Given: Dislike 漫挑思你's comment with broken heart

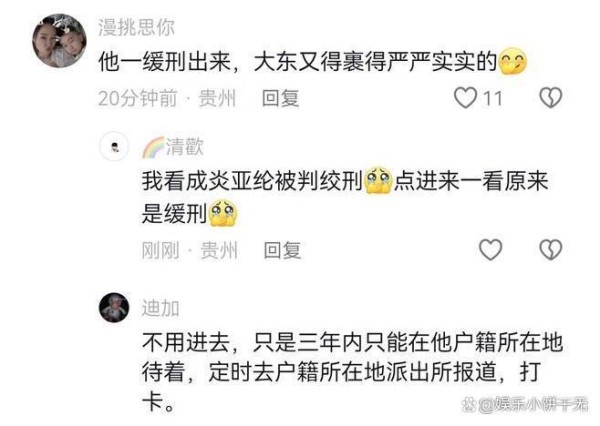Looking at the screenshot, I should (x=551, y=98).
